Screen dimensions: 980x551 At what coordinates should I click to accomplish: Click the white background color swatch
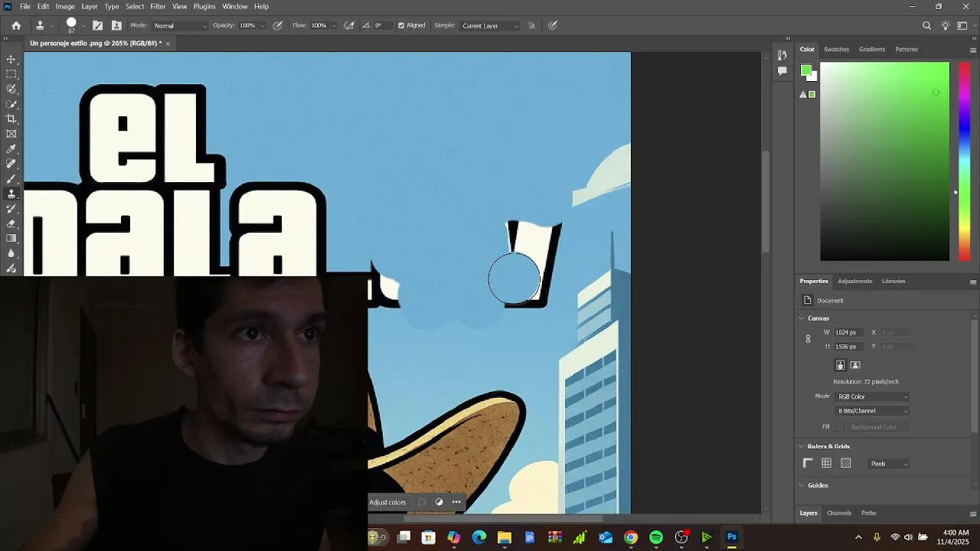tap(814, 77)
